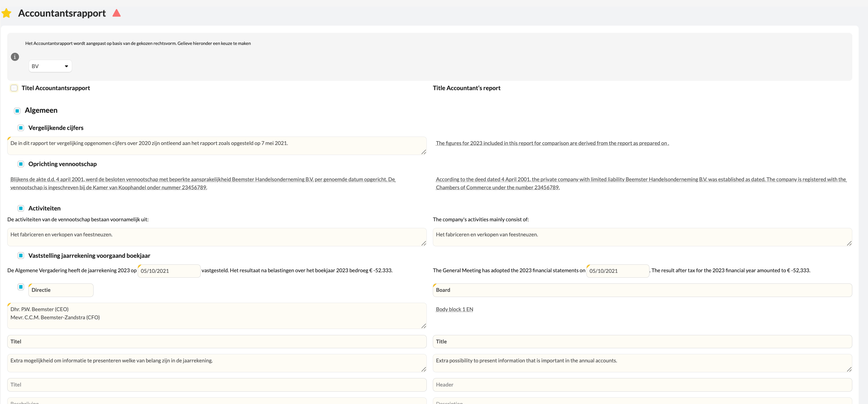
Task: Open the BV rechtsvorm dropdown
Action: tap(50, 66)
